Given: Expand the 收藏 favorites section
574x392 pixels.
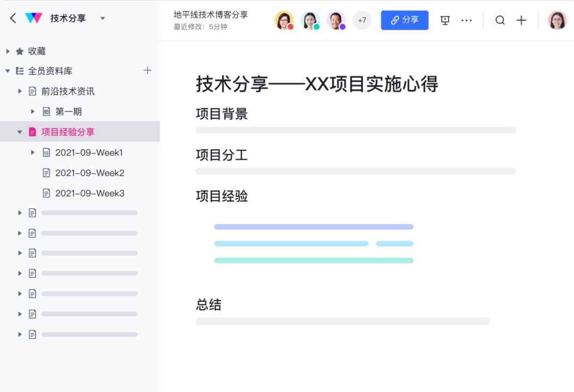Looking at the screenshot, I should pyautogui.click(x=8, y=52).
